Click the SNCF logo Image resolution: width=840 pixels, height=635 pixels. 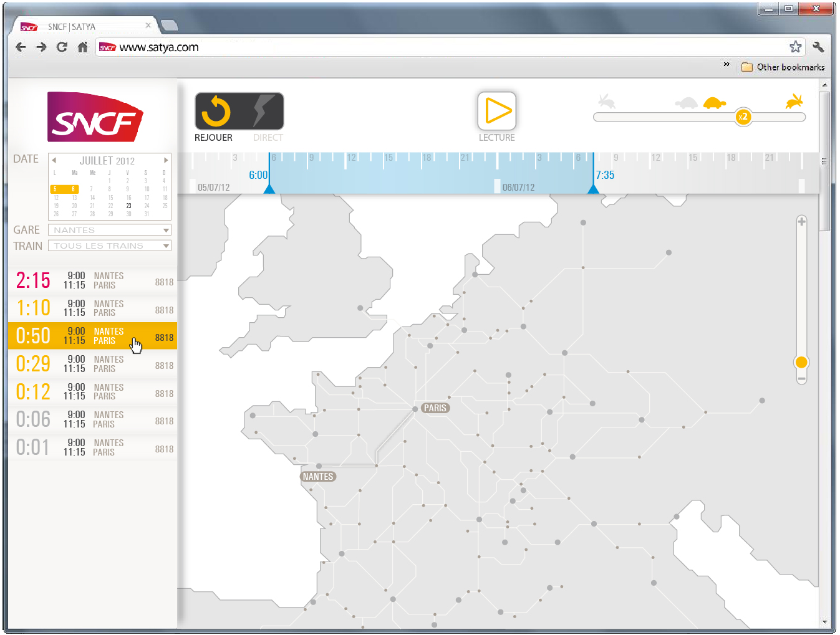(x=95, y=117)
